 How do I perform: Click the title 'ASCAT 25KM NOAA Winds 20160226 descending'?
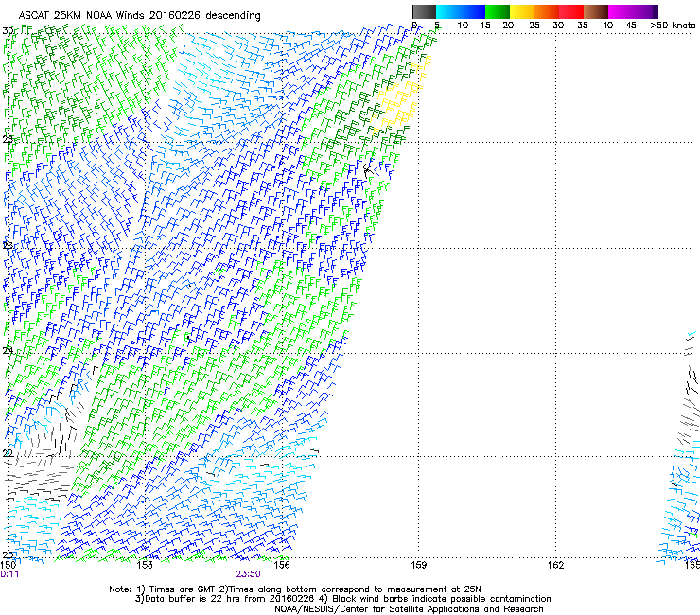click(x=139, y=16)
